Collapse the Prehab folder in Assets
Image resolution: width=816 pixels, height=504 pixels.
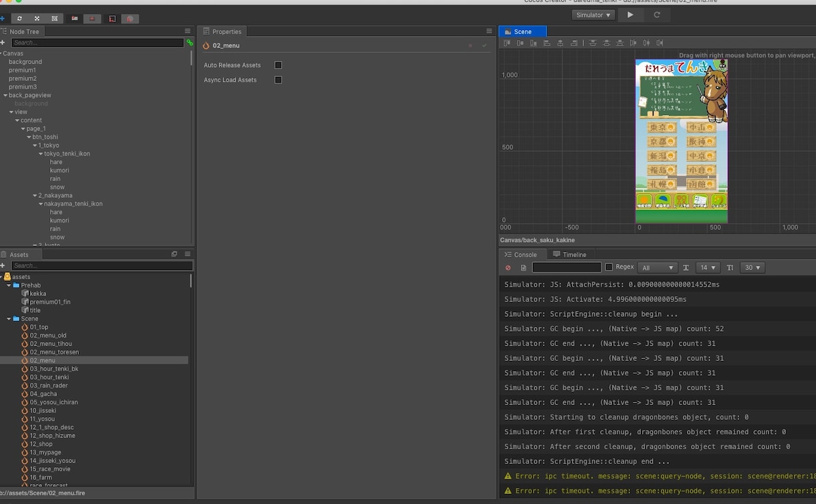[9, 285]
